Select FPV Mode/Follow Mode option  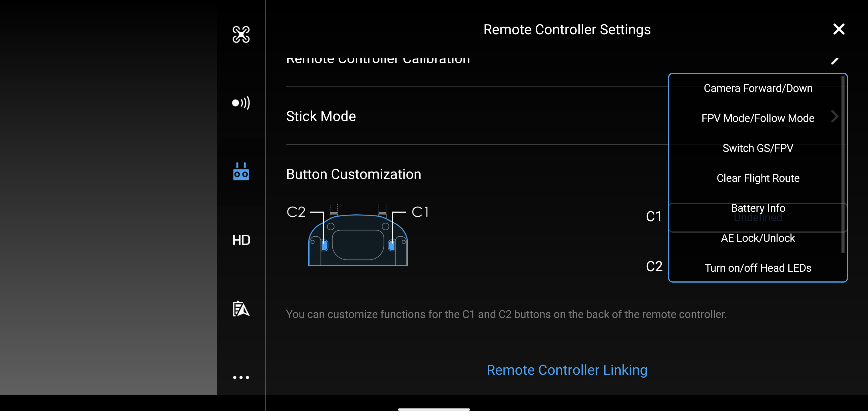pos(758,118)
